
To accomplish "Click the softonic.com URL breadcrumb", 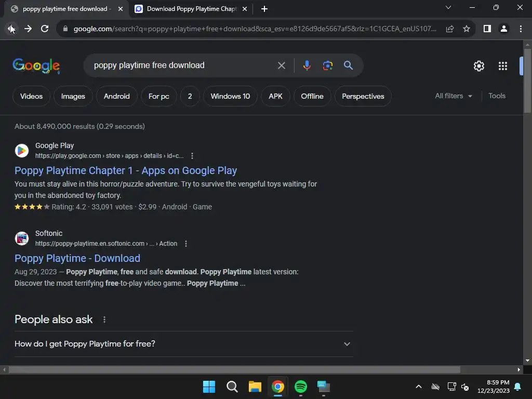I will click(106, 244).
